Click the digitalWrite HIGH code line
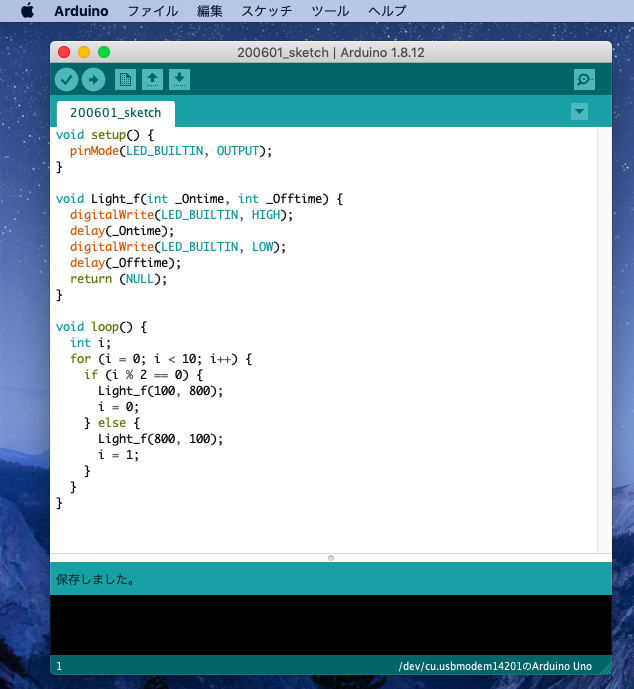 tap(181, 215)
